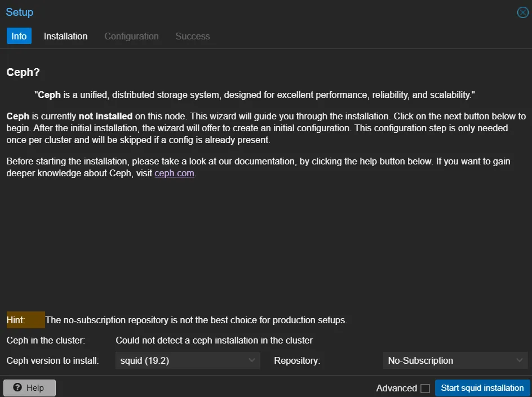Click the question mark icon on Help
The width and height of the screenshot is (532, 397).
point(17,387)
